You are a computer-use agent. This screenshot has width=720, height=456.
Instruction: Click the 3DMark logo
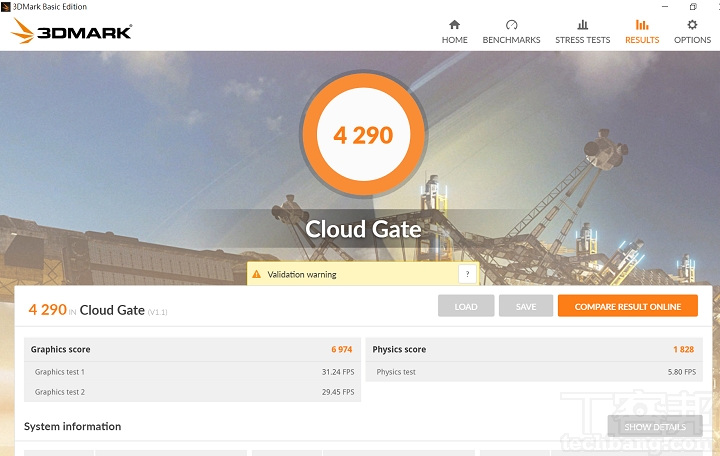[x=71, y=32]
